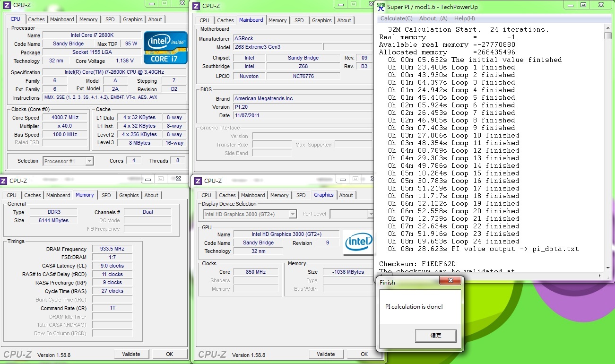Go to About tab in Graphics window

346,195
